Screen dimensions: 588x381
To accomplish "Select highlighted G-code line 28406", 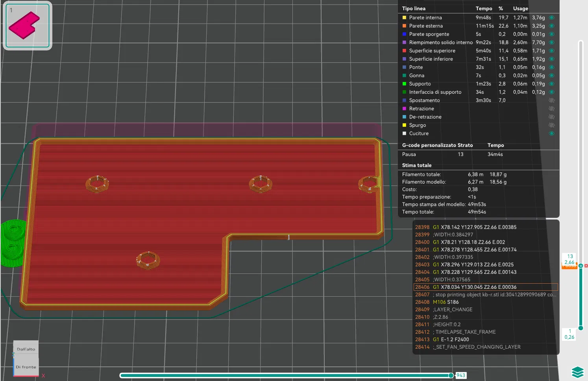I will coord(486,287).
